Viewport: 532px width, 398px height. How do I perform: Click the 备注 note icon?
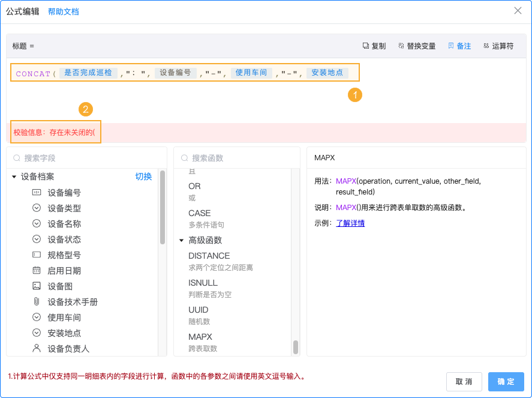[x=451, y=46]
